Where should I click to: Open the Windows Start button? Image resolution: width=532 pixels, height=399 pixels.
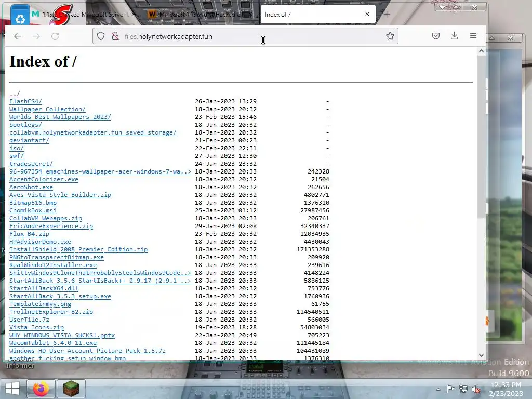click(x=12, y=389)
